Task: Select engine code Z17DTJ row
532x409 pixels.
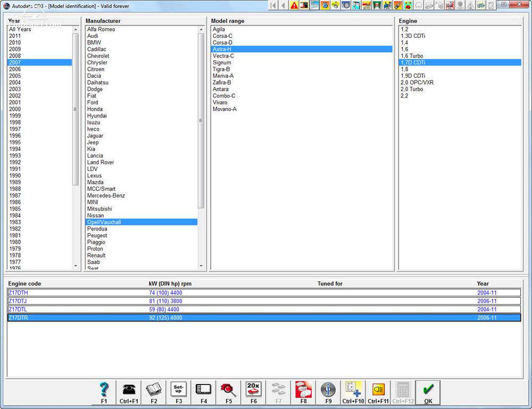Action: (x=264, y=301)
